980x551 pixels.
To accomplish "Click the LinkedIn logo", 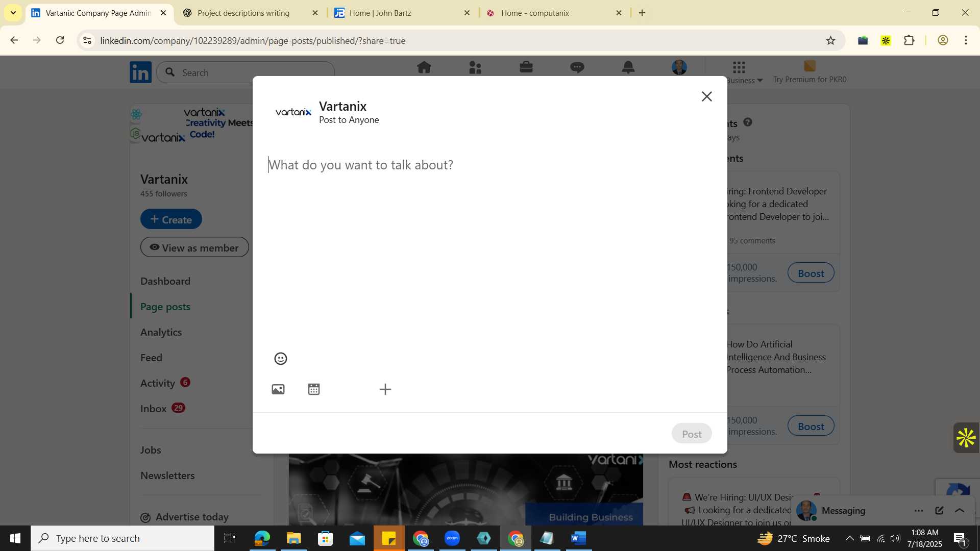I will [x=140, y=72].
